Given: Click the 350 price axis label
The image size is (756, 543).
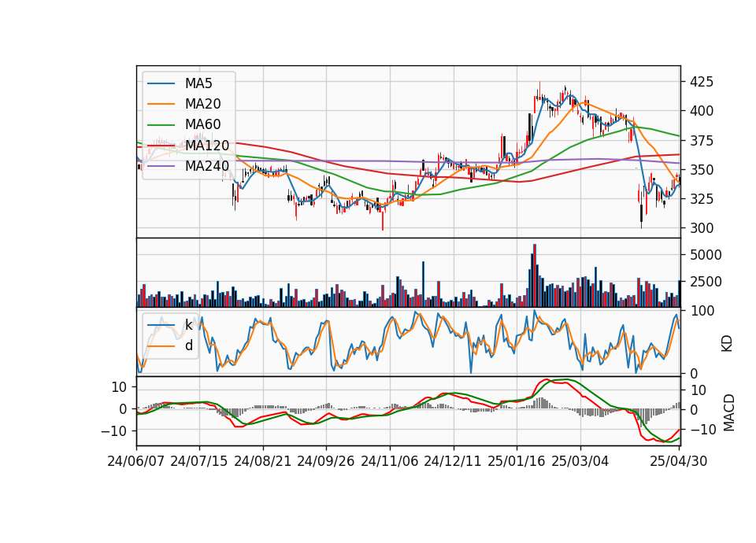Looking at the screenshot, I should click(702, 170).
